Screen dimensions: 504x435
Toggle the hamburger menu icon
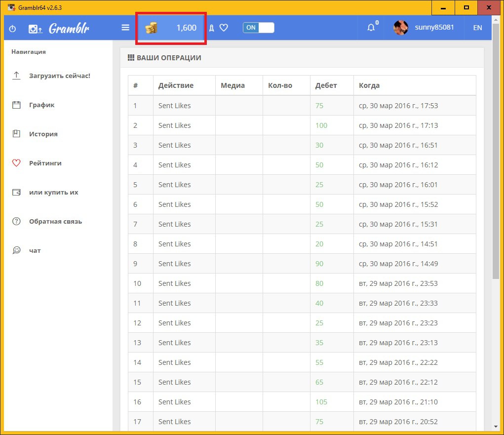click(125, 28)
